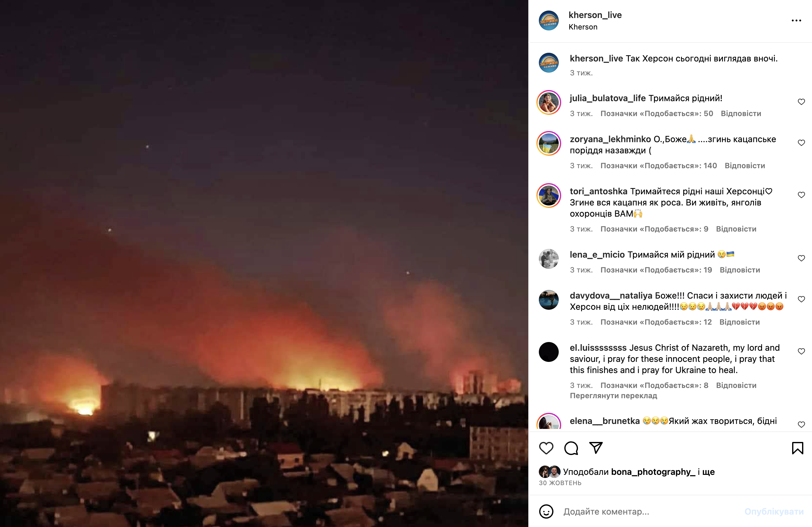Save post with bookmark icon
The height and width of the screenshot is (527, 812).
[x=797, y=448]
